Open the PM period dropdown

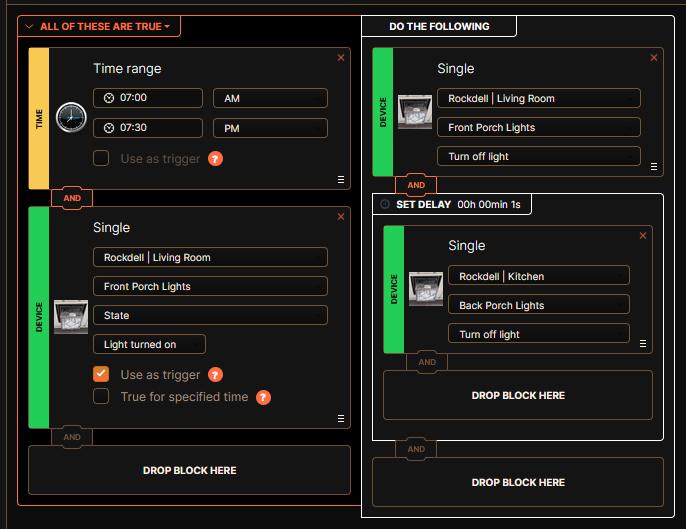pos(270,128)
